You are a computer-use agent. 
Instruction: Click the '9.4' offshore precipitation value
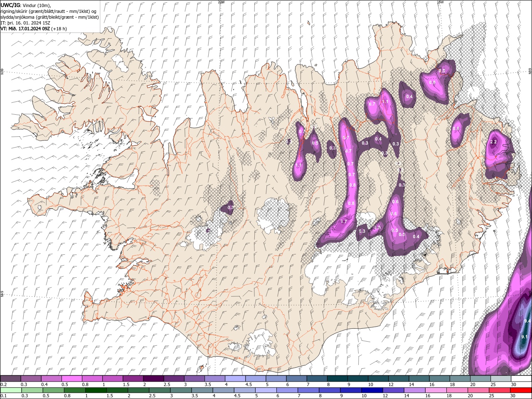[x=527, y=321]
